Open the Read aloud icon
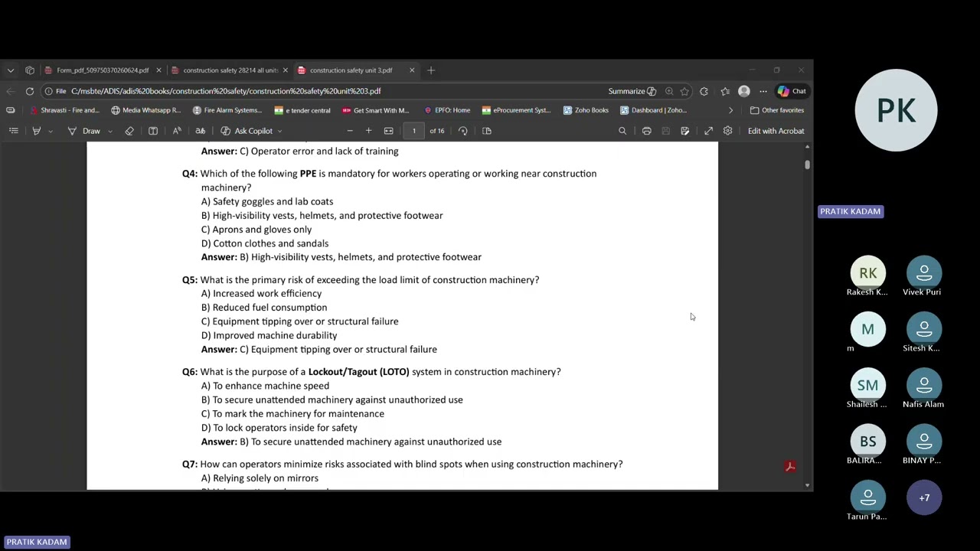980x551 pixels. click(177, 131)
